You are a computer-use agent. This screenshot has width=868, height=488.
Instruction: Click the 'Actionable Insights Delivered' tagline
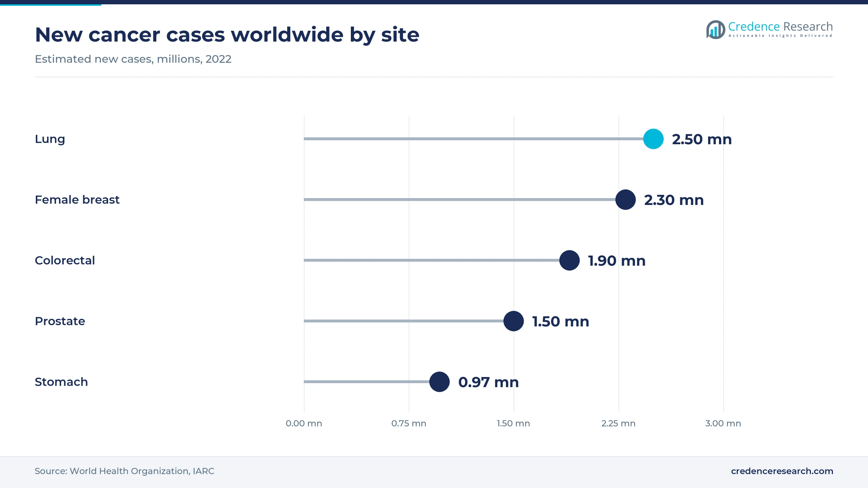click(780, 36)
